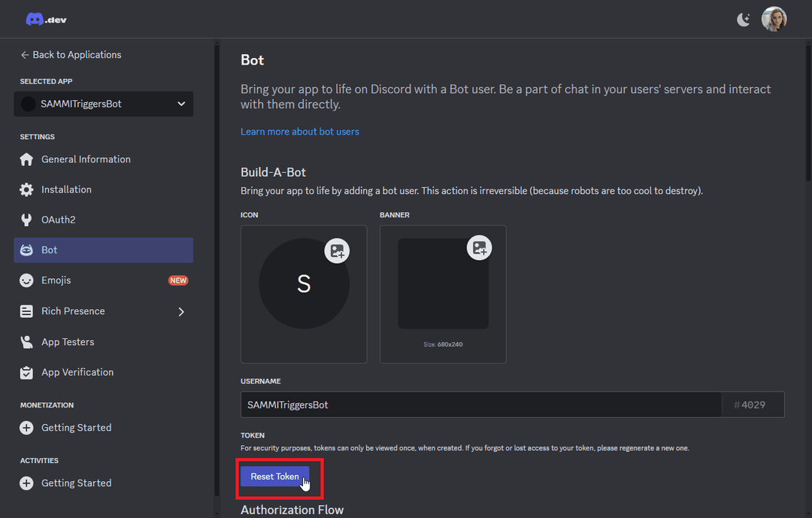This screenshot has height=518, width=812.
Task: Click the Bot robot icon
Action: click(26, 250)
